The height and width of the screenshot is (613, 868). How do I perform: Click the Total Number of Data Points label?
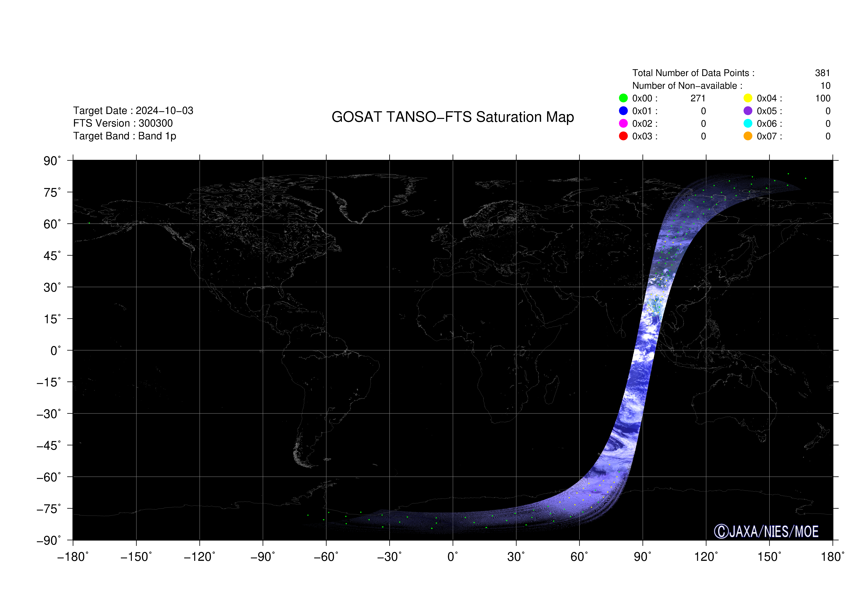693,73
